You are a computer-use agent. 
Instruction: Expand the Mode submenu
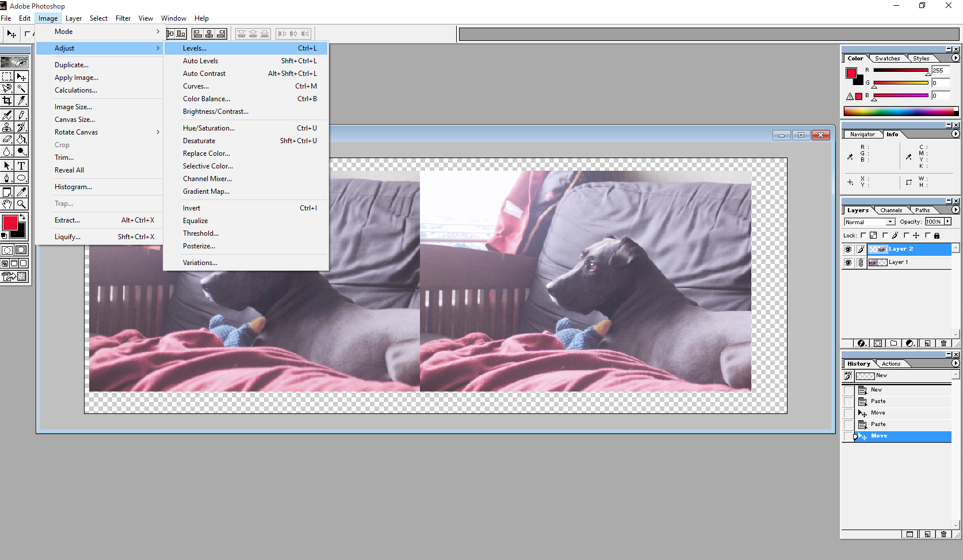tap(100, 32)
